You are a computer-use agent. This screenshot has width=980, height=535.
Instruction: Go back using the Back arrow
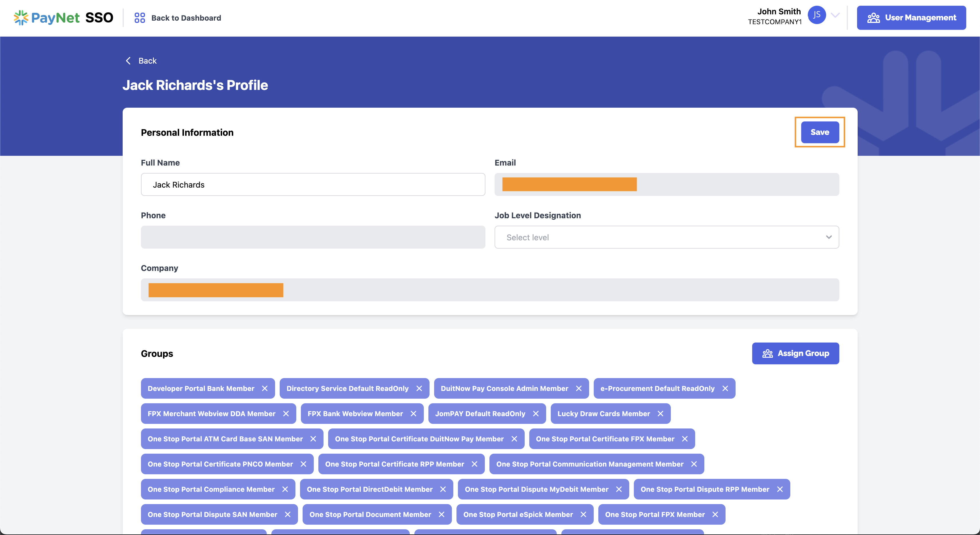point(129,61)
